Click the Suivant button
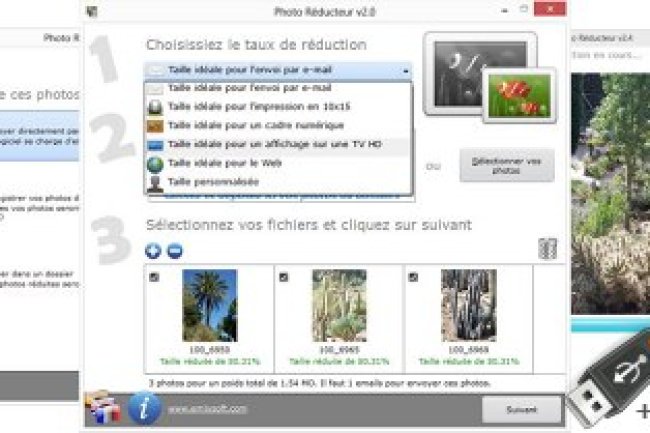Image resolution: width=650 pixels, height=433 pixels. [521, 409]
